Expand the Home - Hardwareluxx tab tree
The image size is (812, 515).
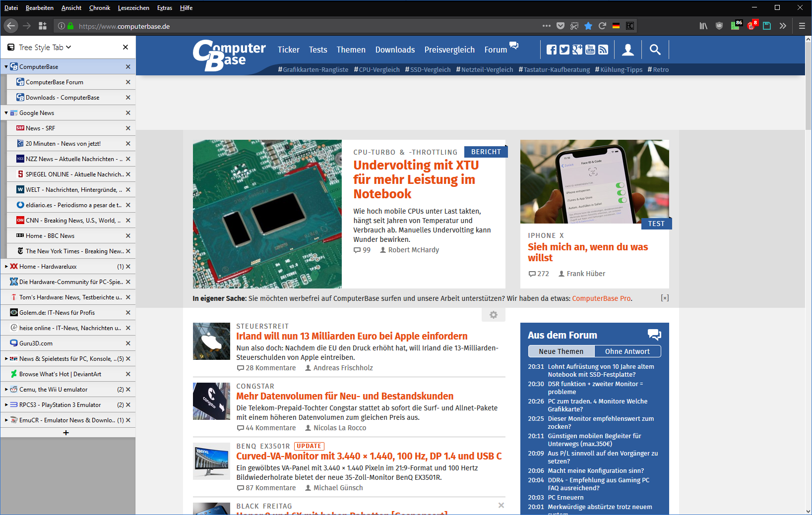click(6, 267)
